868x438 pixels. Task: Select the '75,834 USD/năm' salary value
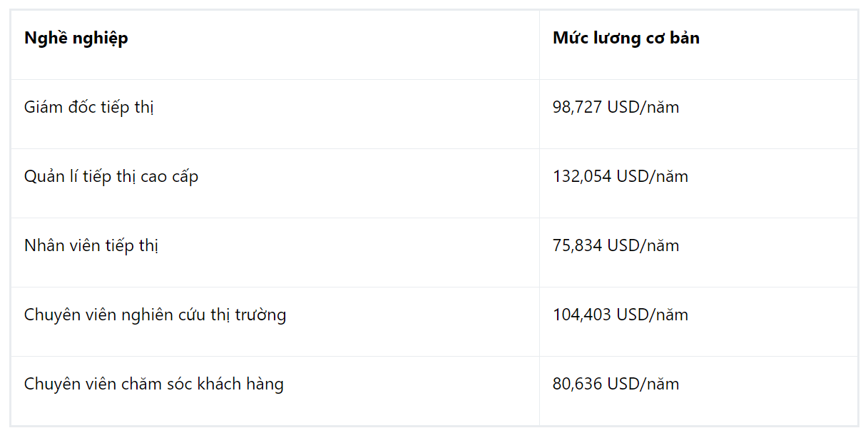616,245
